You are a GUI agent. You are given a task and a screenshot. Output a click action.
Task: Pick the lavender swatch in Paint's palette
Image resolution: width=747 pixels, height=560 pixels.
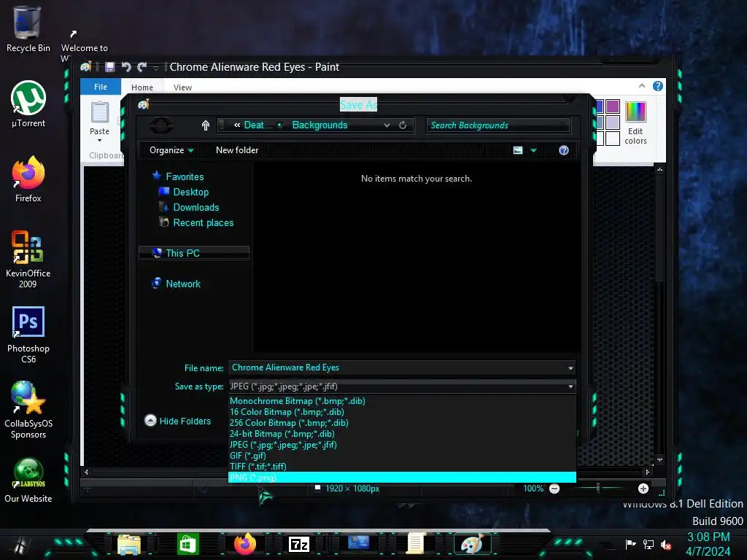coord(613,122)
